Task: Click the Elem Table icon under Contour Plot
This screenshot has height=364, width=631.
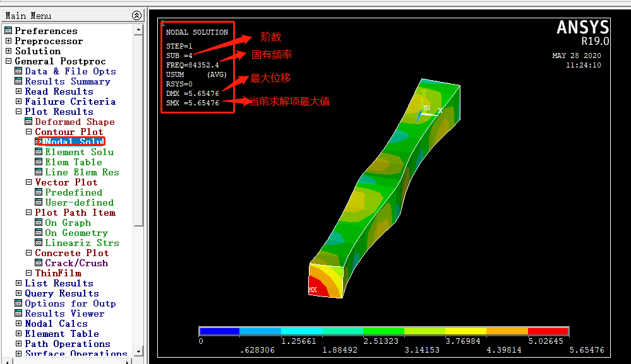Action: pyautogui.click(x=39, y=161)
